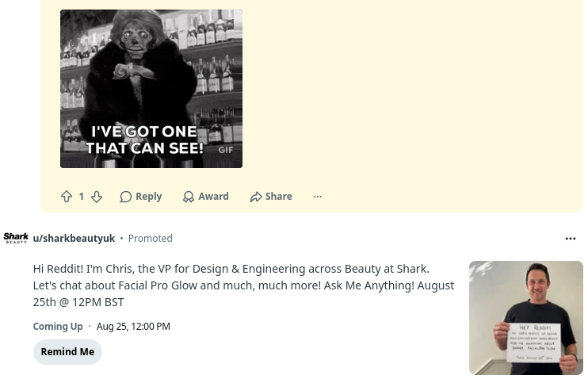Open the promoted post photo of Chris
Screen dimensions: 588x379
[x=525, y=318]
